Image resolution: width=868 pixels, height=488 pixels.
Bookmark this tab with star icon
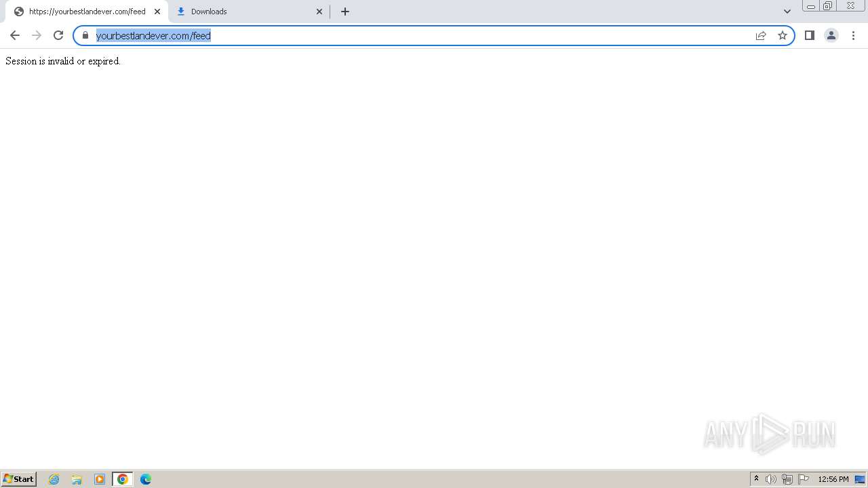click(783, 35)
